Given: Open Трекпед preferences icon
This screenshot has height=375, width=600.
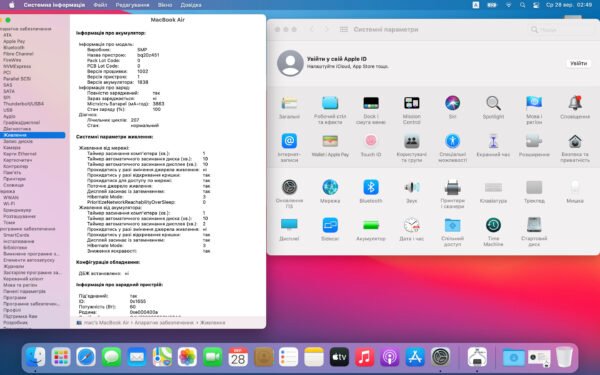Looking at the screenshot, I should pyautogui.click(x=534, y=187).
